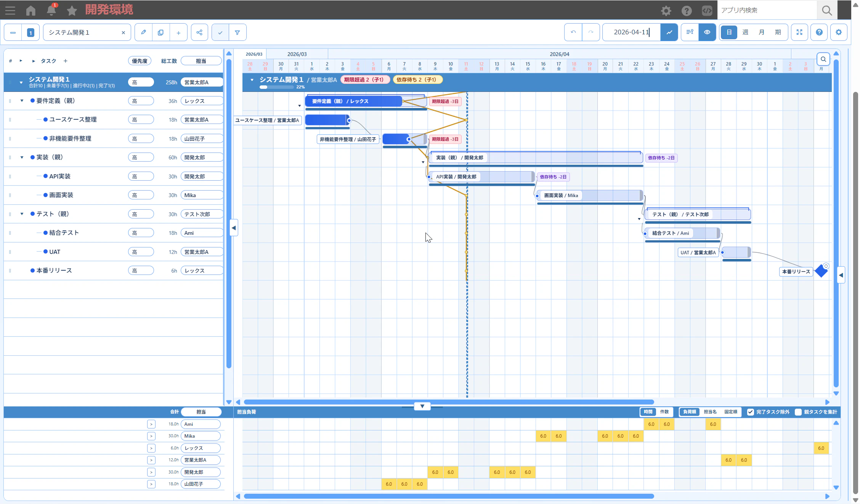Click the 担当 column header button
The image size is (860, 504).
tap(201, 61)
